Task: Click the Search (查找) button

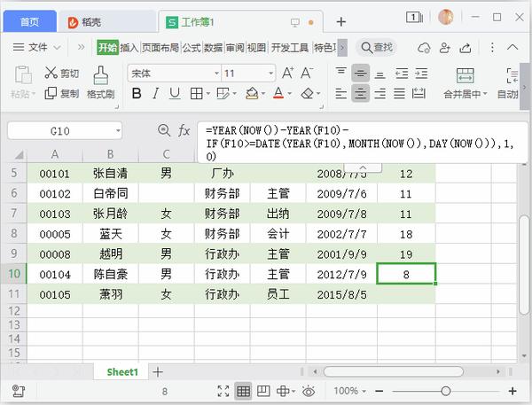Action: pos(376,48)
